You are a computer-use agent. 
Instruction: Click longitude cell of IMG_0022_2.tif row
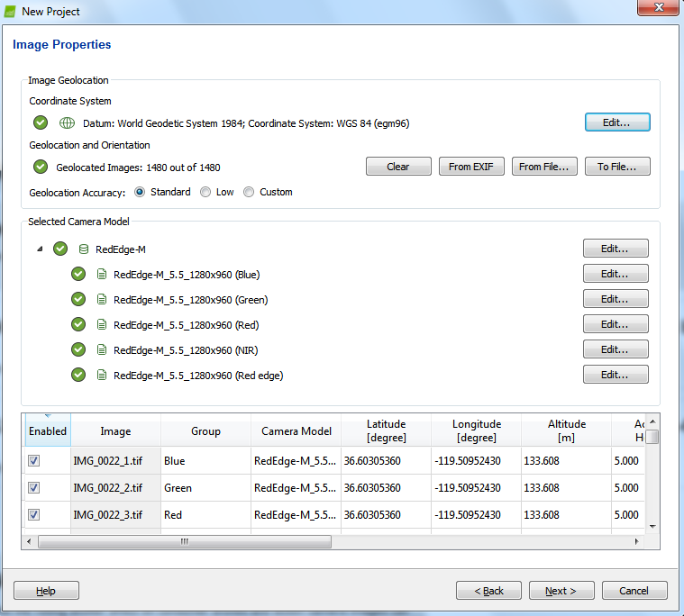(477, 488)
